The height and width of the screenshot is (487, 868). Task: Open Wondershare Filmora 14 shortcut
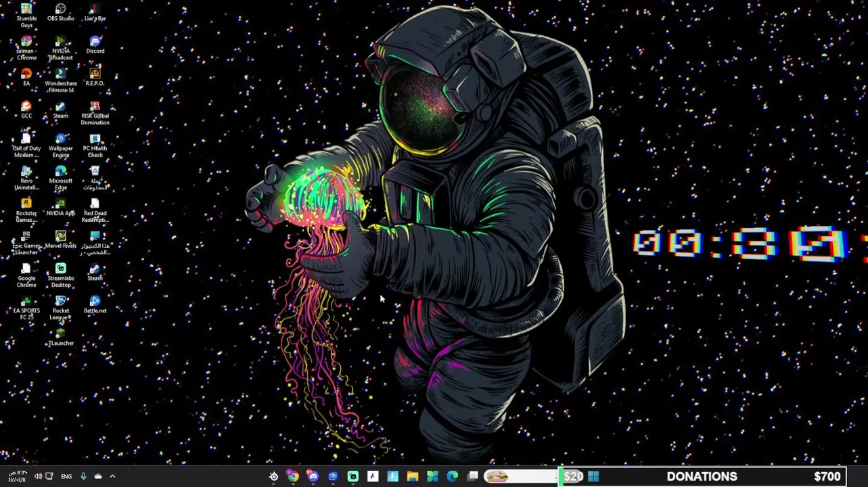61,80
